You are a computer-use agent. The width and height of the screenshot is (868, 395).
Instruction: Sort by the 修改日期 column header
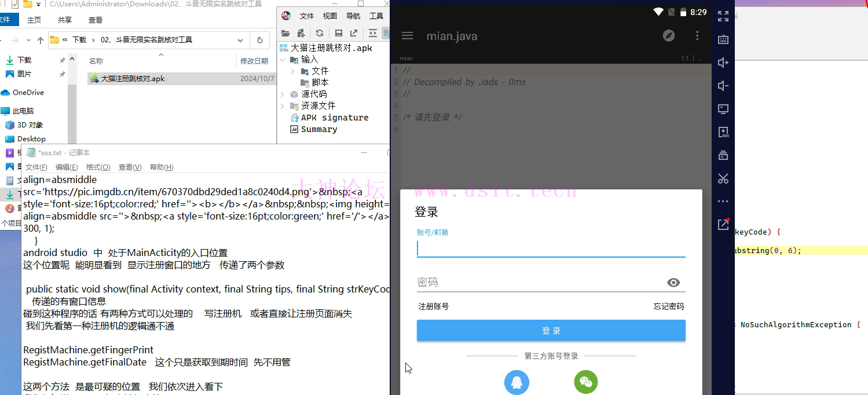point(254,61)
